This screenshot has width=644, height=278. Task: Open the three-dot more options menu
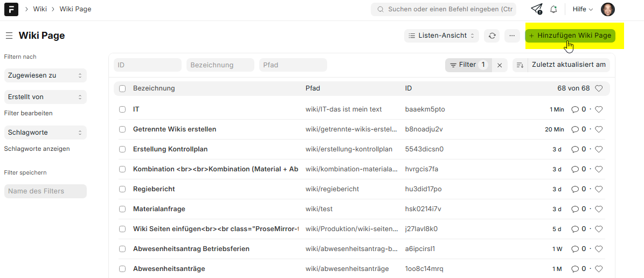pos(512,36)
